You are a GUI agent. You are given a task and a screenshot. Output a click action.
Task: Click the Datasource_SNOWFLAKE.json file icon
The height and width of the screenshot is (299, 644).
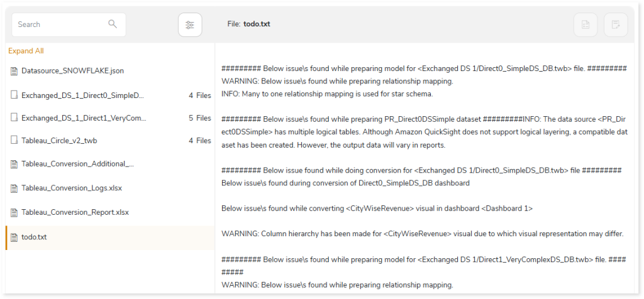click(x=14, y=71)
